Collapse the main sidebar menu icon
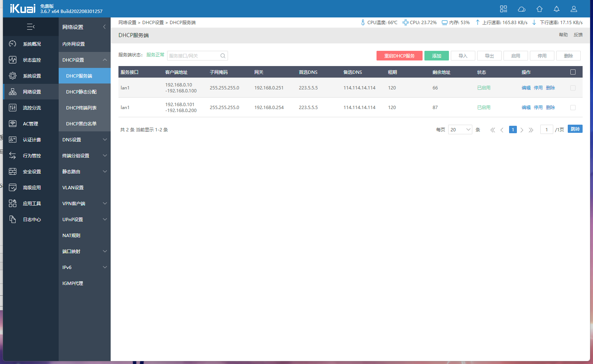 pos(31,27)
